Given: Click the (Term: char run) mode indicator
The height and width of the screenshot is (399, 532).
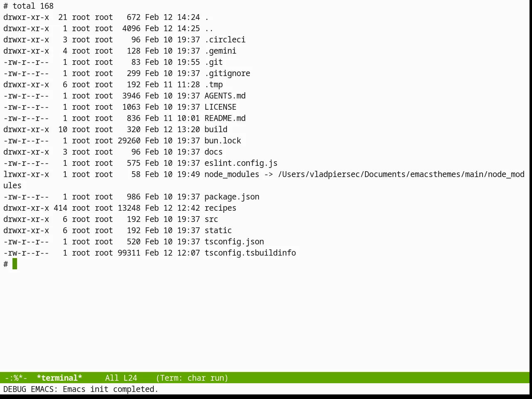Looking at the screenshot, I should coord(192,378).
